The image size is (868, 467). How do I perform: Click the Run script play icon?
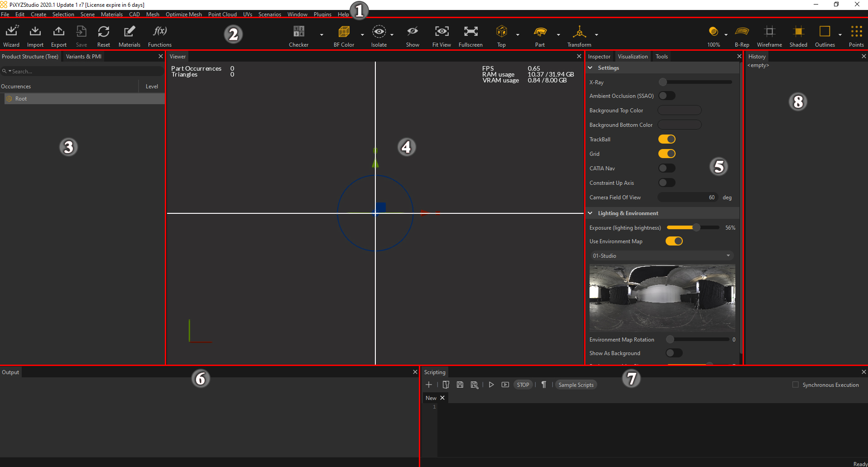point(491,385)
